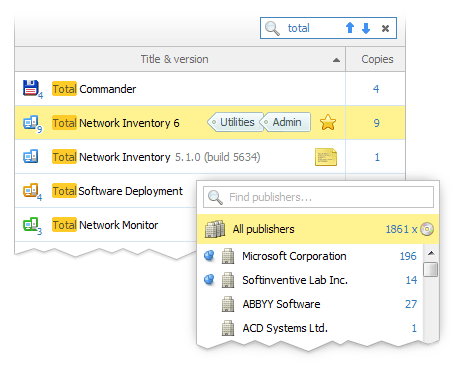Screen dimensions: 460x365
Task: Select the Total Commander row title
Action: (x=94, y=89)
